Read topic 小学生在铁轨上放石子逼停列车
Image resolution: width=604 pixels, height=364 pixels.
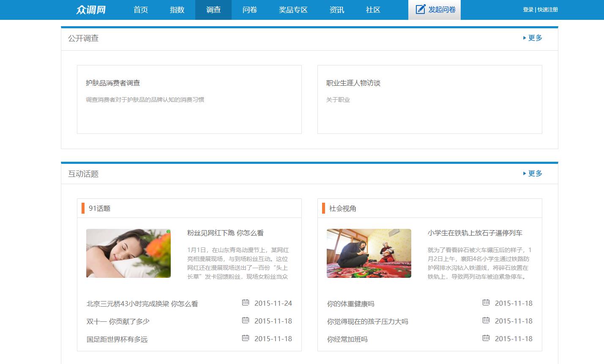tap(475, 233)
